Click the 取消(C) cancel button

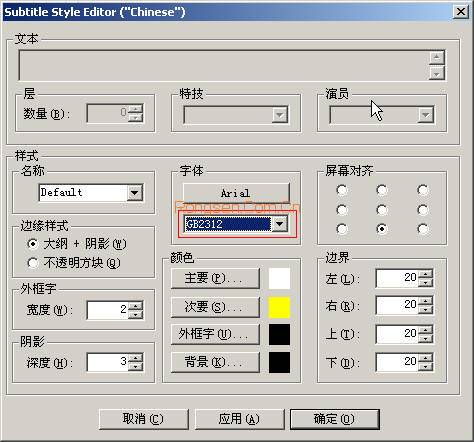(144, 419)
